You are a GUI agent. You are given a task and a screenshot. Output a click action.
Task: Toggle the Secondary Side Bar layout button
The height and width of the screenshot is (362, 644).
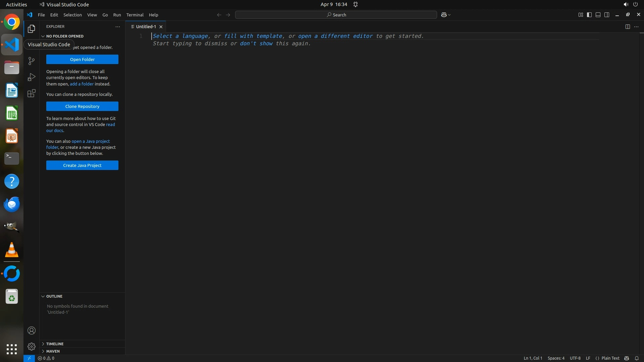pos(607,15)
